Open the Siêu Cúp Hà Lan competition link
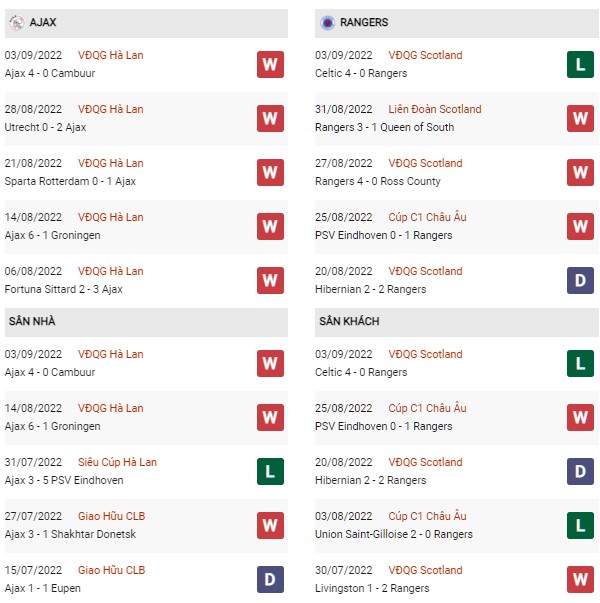The width and height of the screenshot is (600, 603). 117,462
